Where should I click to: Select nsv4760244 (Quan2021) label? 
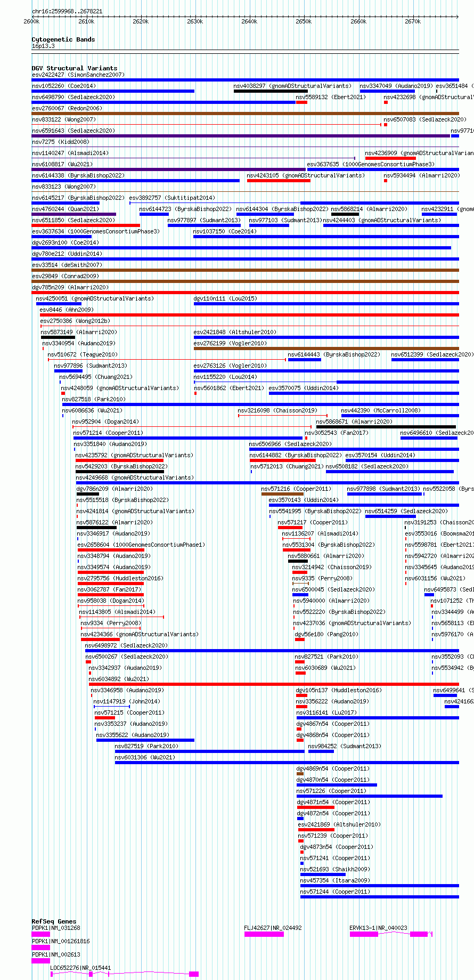point(66,209)
